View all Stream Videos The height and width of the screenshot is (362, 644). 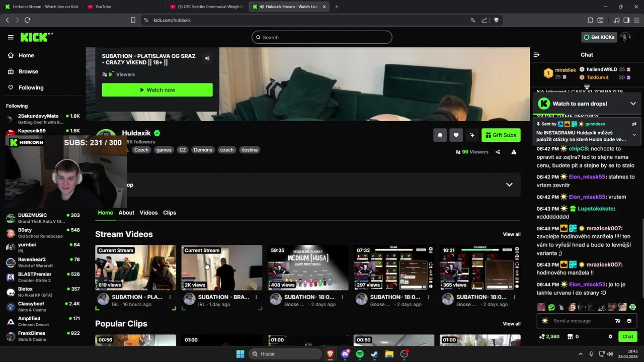point(512,234)
